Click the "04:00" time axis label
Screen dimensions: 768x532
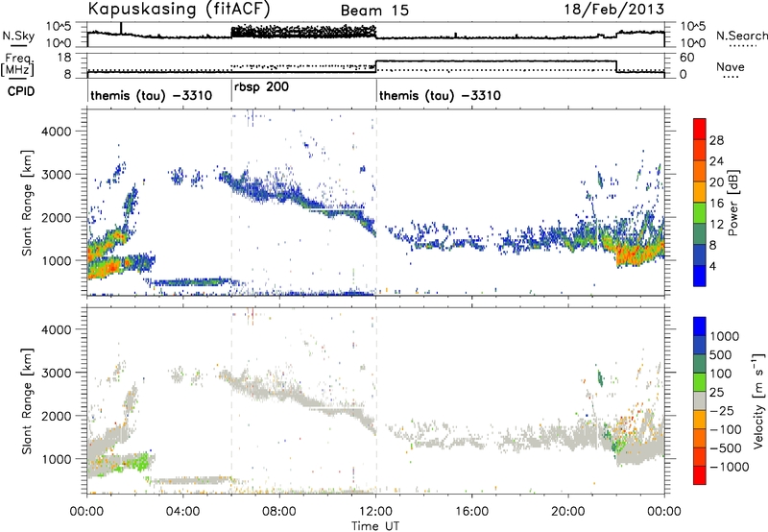coord(182,512)
